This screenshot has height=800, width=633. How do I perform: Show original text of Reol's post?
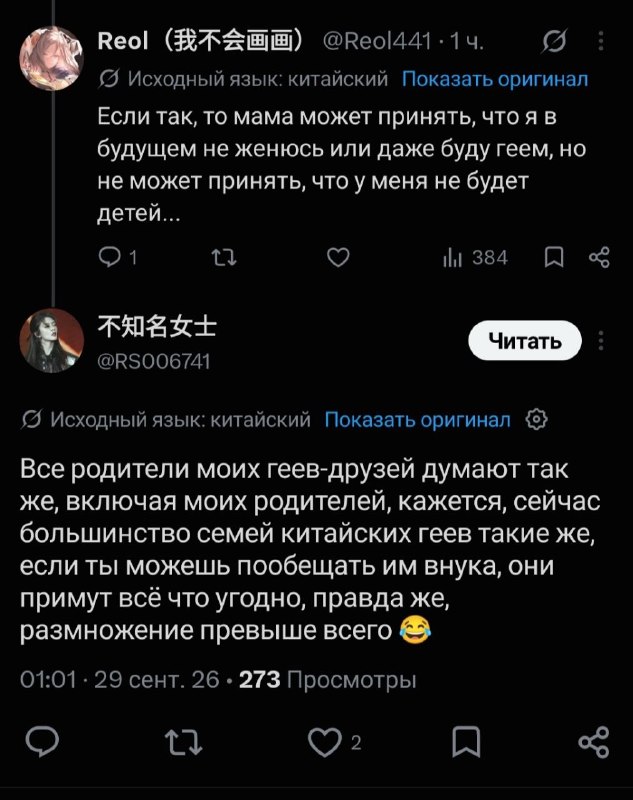(x=495, y=79)
